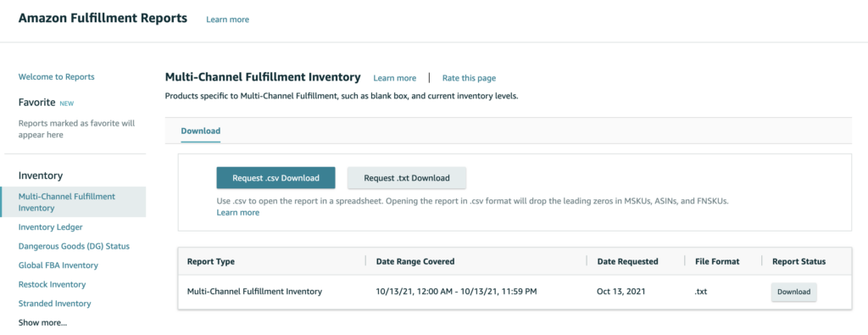Open Welcome to Reports link

click(x=57, y=77)
